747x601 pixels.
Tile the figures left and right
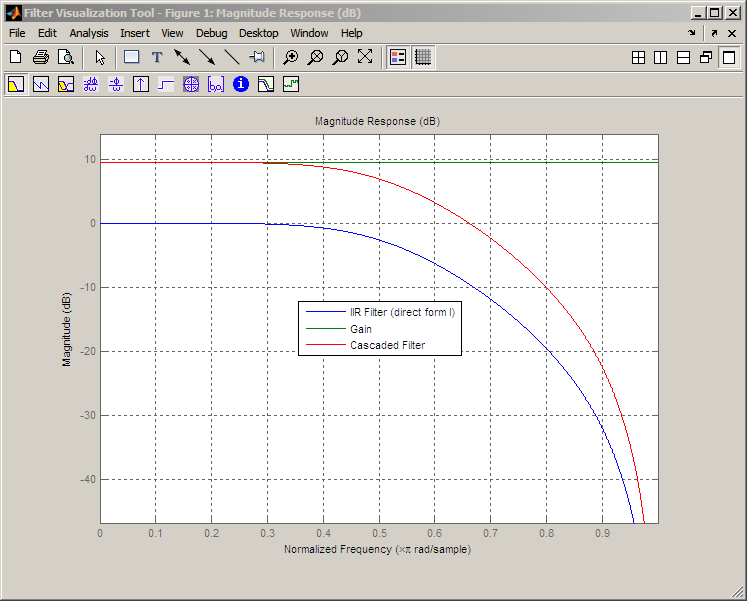pyautogui.click(x=660, y=58)
